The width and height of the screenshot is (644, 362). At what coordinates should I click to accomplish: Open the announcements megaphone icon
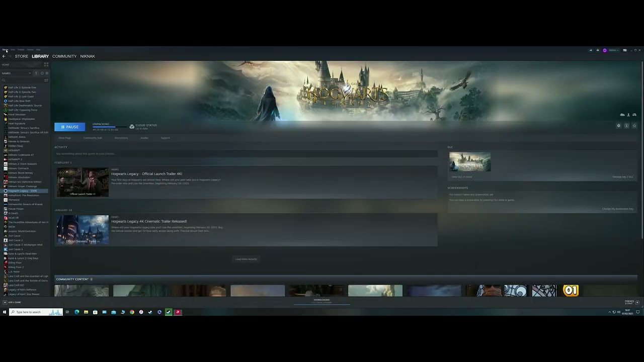(x=591, y=50)
